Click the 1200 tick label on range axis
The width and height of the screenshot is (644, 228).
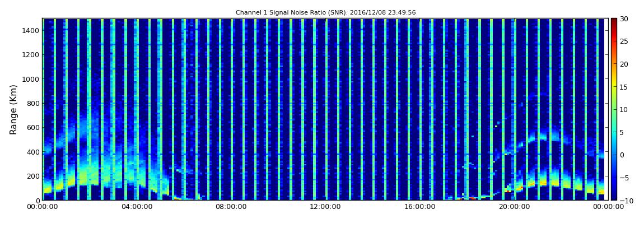[x=31, y=55]
